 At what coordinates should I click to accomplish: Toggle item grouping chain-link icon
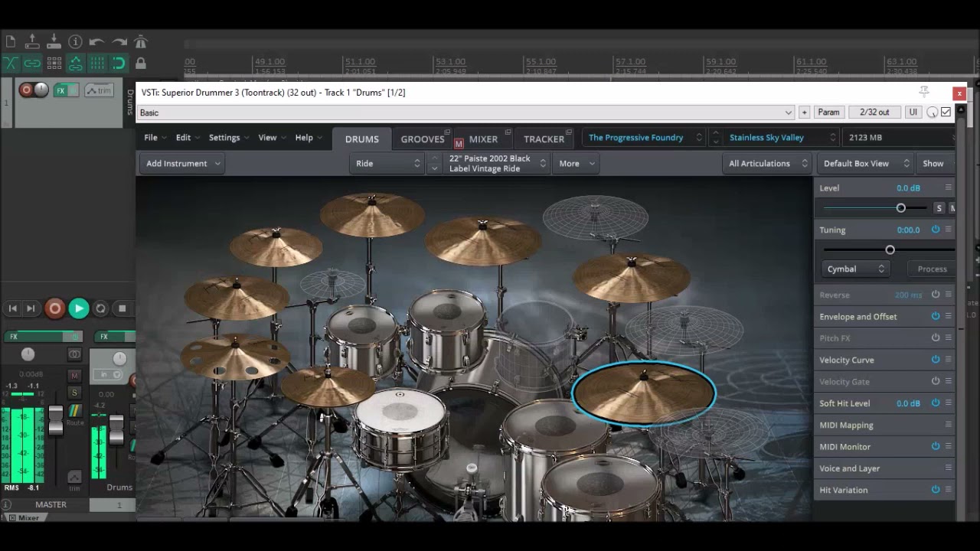(x=32, y=64)
